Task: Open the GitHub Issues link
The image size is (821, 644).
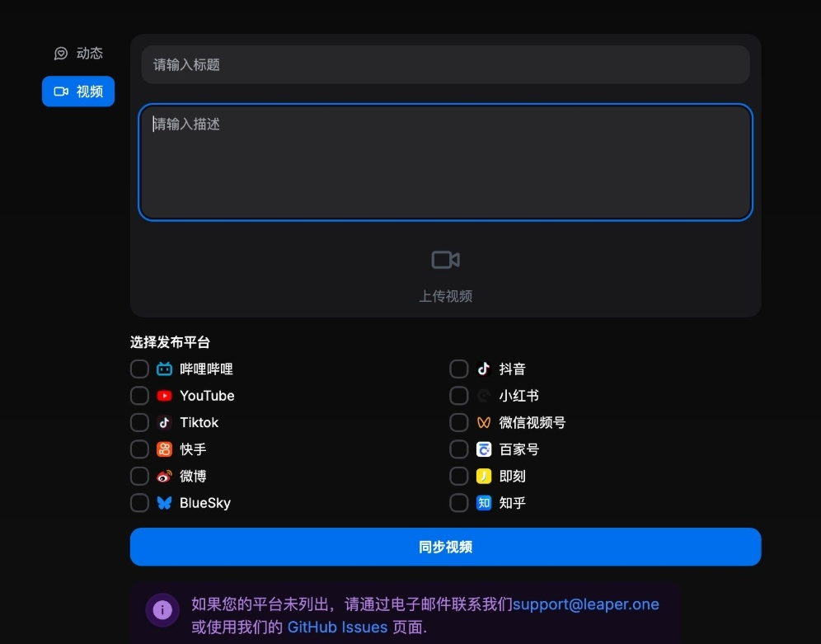Action: click(x=338, y=628)
